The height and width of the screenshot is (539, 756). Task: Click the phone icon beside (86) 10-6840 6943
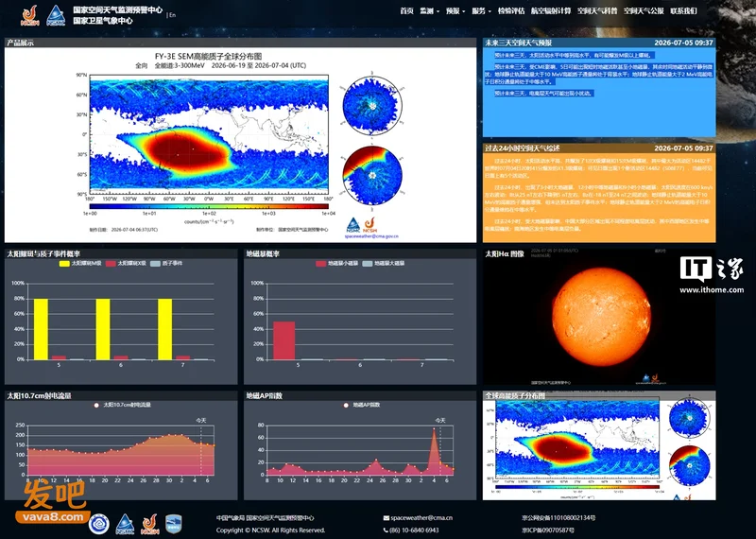pyautogui.click(x=387, y=530)
